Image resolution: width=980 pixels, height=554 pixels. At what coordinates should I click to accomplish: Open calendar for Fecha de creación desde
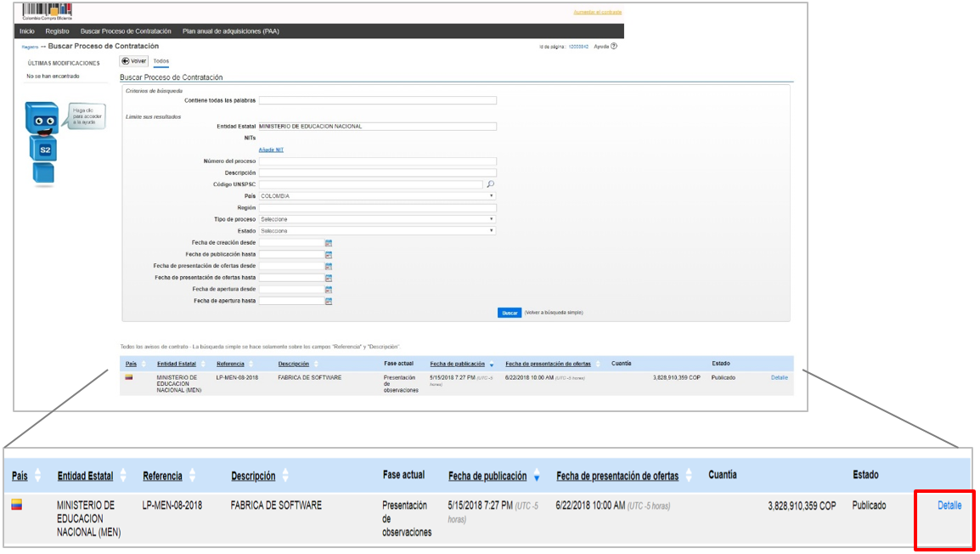tap(329, 243)
